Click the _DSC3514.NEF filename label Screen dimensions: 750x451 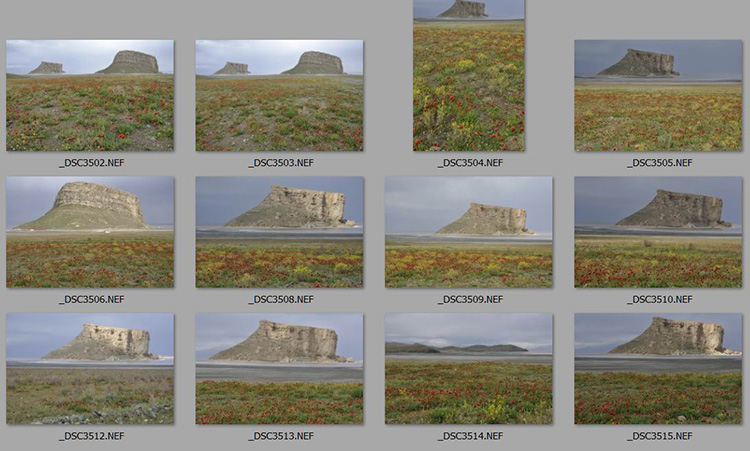pos(470,436)
